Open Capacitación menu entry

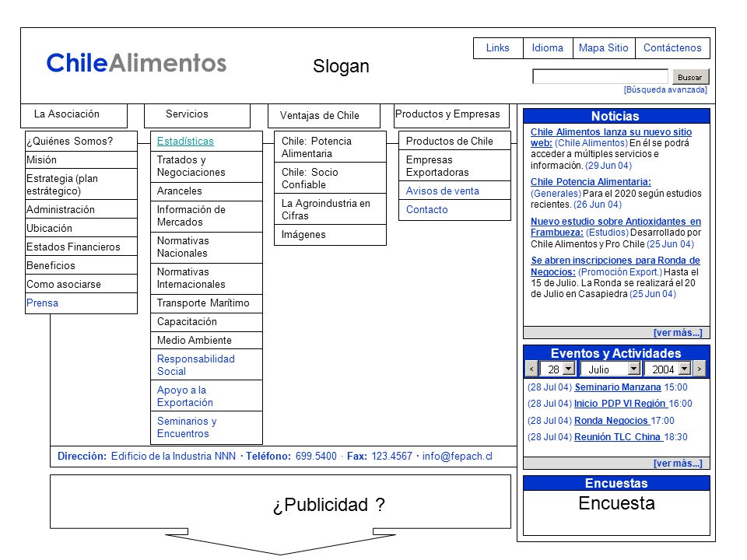(x=207, y=322)
